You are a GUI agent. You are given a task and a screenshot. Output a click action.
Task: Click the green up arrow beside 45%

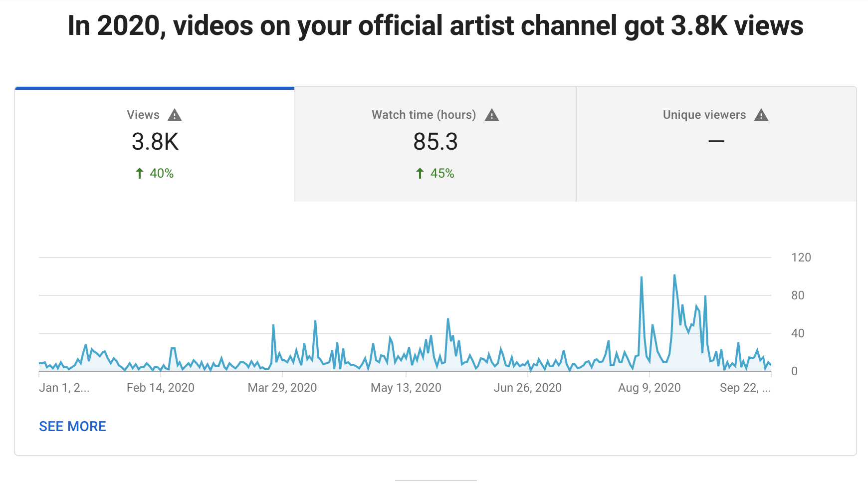[x=420, y=173]
